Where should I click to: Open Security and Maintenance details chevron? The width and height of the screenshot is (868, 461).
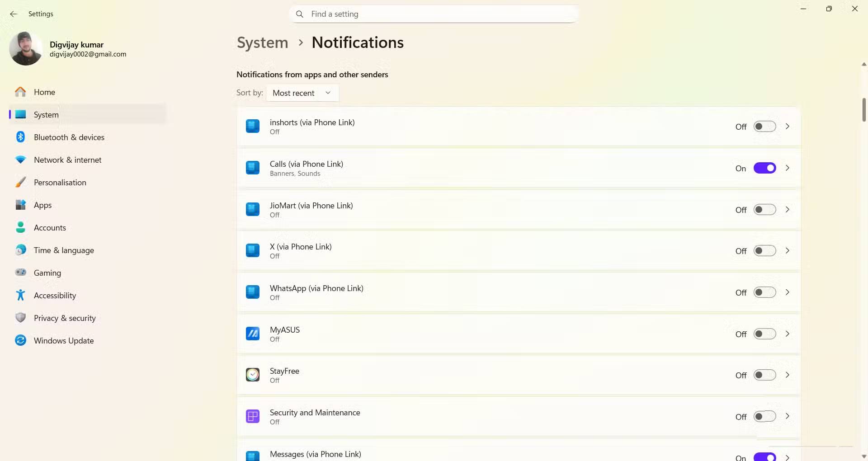pos(788,416)
